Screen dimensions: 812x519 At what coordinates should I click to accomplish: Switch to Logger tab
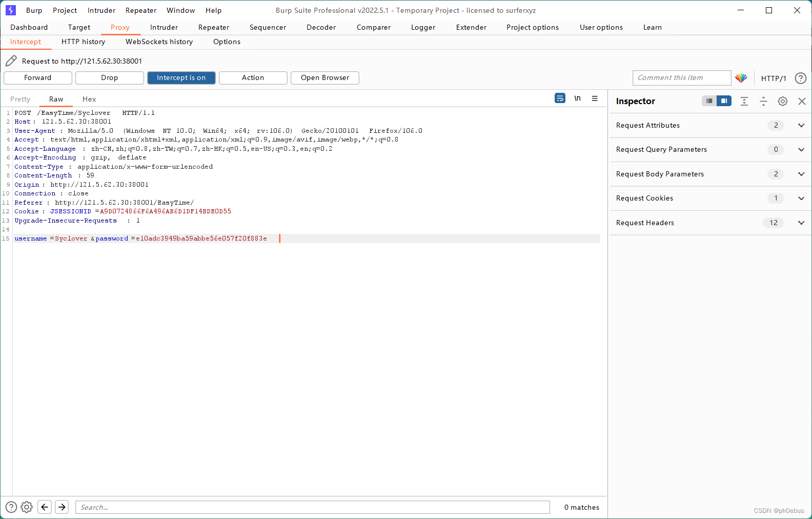click(423, 27)
